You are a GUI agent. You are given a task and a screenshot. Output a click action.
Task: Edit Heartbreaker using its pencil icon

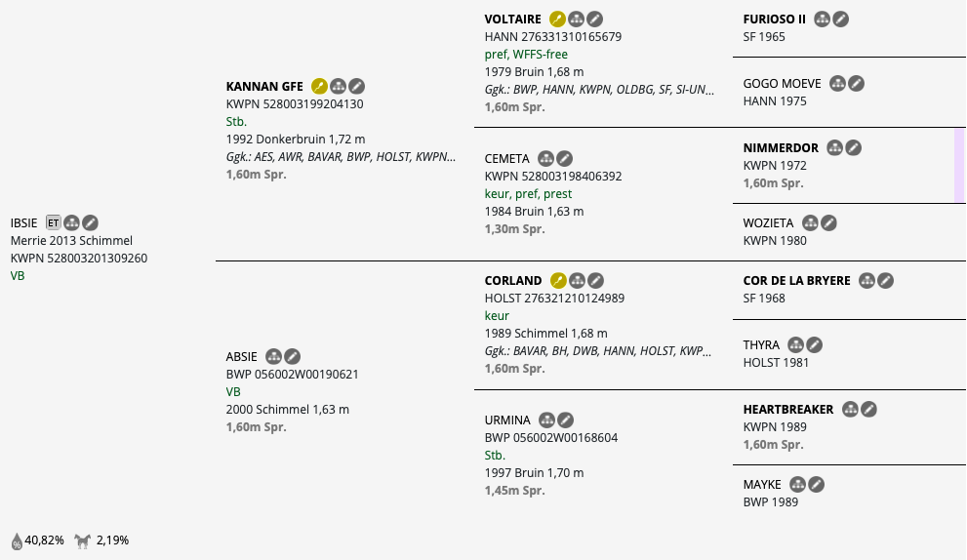click(868, 410)
